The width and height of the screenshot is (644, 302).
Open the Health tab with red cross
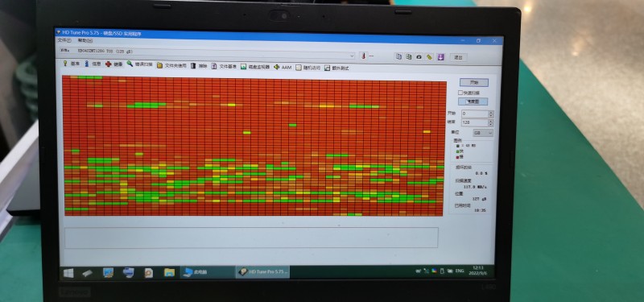(114, 64)
